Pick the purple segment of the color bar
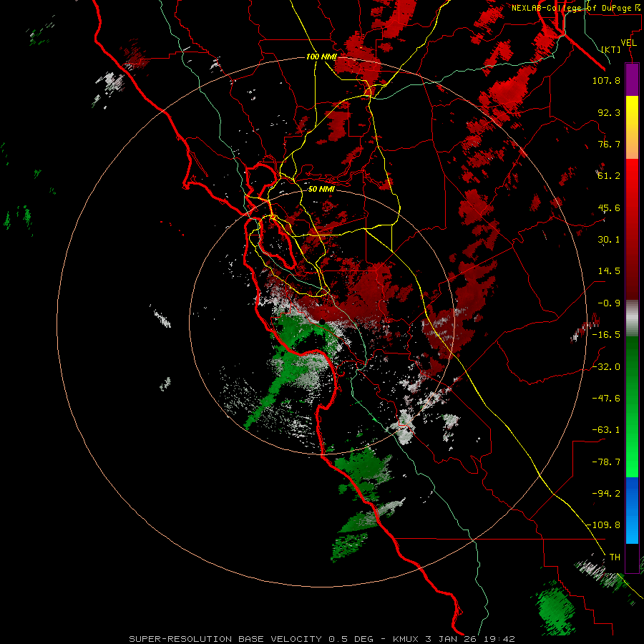Image resolution: width=644 pixels, height=644 pixels. pos(632,80)
